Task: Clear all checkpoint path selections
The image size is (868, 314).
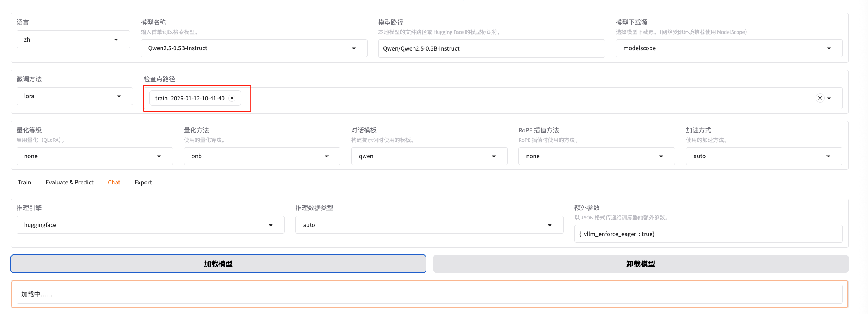Action: pos(820,98)
